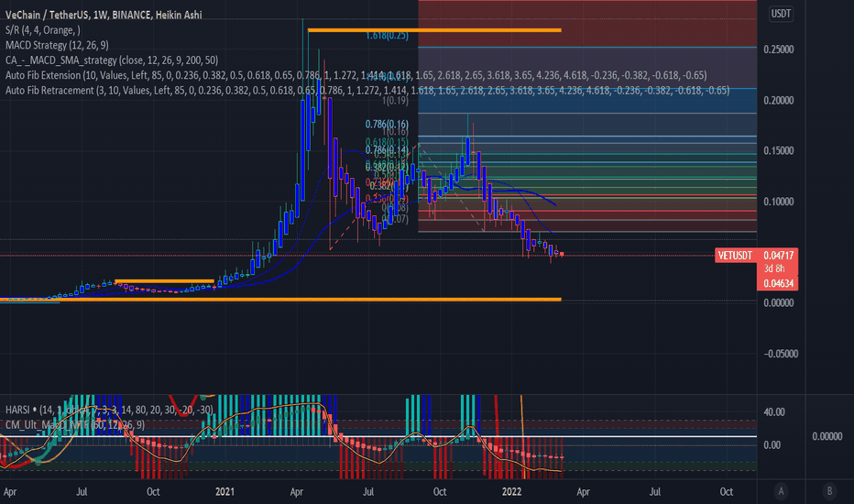Click the 2022 time axis label
This screenshot has height=504, width=854.
[511, 491]
